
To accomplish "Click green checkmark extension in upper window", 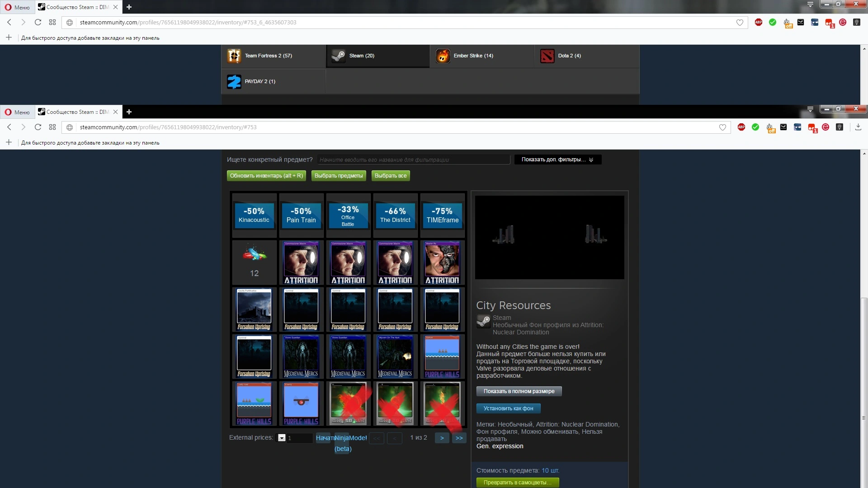I will click(773, 22).
